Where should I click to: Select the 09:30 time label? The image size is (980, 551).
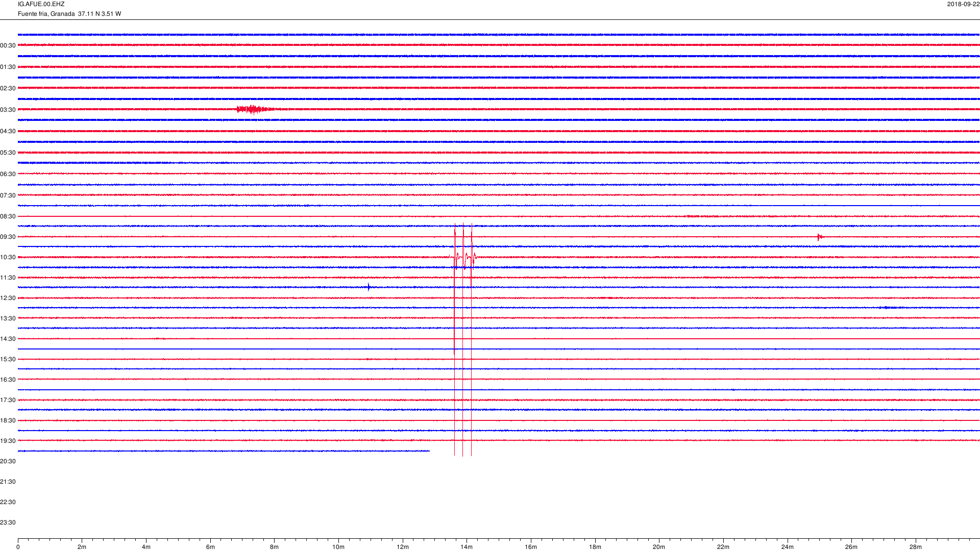click(x=8, y=237)
